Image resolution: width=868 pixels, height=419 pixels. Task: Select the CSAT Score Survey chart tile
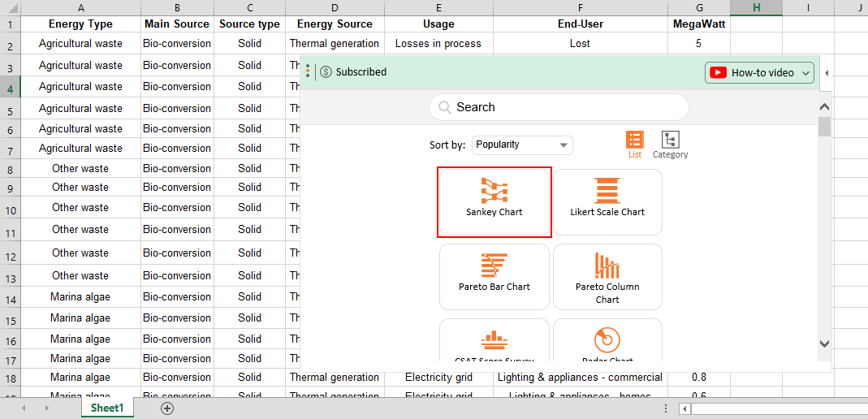(x=494, y=340)
